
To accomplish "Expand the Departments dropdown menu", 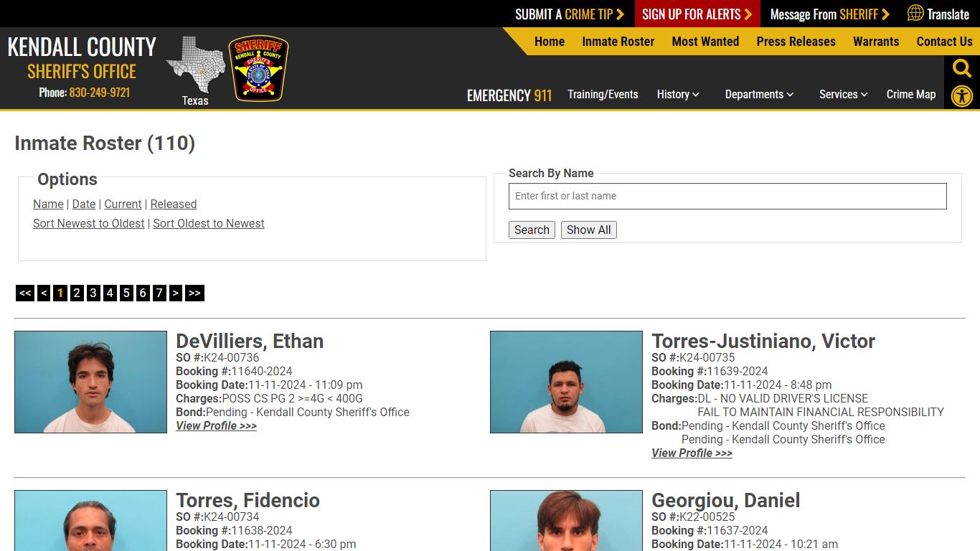I will click(x=759, y=94).
